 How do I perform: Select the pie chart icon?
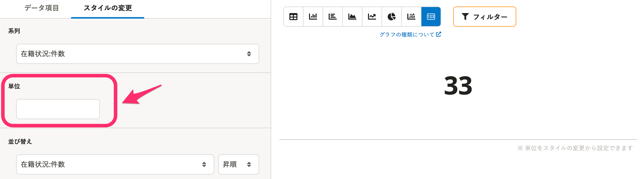[392, 17]
